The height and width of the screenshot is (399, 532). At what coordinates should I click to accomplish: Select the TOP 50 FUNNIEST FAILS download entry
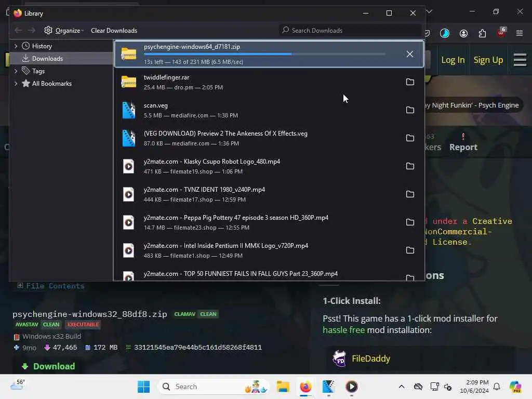269,275
